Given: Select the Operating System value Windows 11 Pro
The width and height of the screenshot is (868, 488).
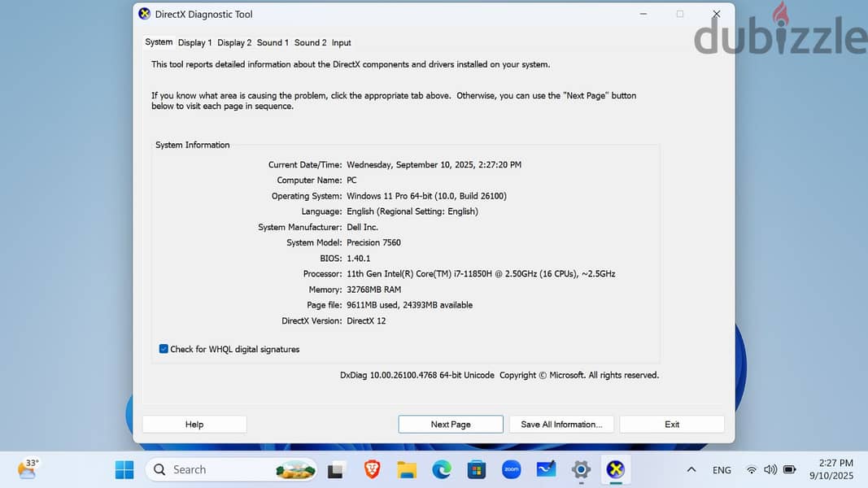Looking at the screenshot, I should point(426,196).
